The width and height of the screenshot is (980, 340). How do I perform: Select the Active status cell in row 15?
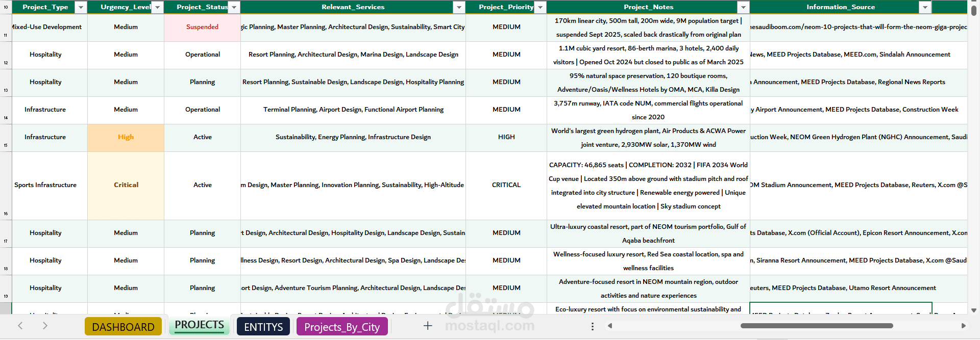202,138
